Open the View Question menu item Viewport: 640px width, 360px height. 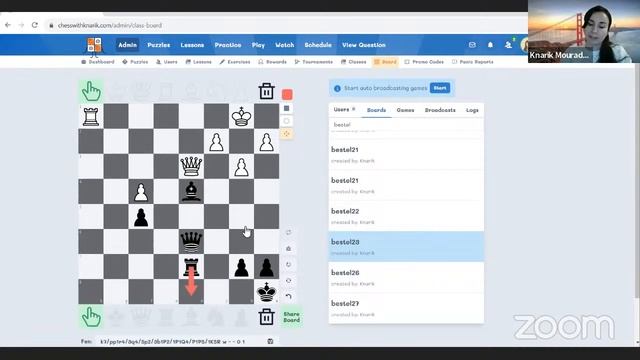[364, 45]
